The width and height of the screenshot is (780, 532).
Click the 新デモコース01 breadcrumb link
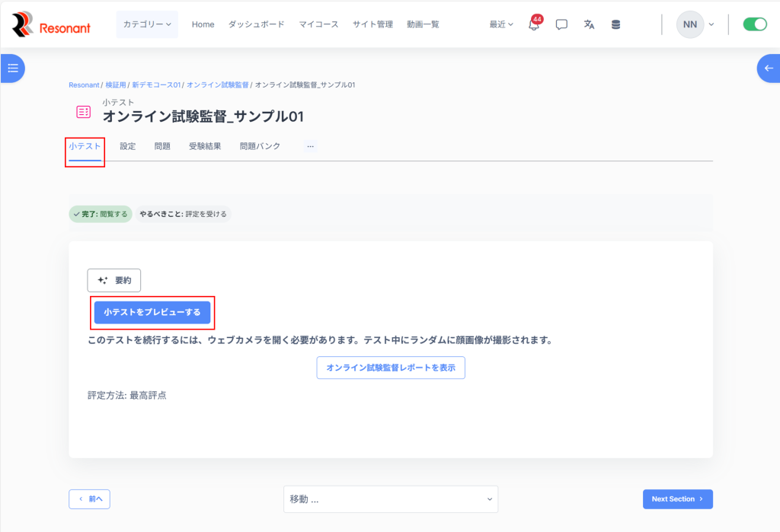[x=156, y=84]
